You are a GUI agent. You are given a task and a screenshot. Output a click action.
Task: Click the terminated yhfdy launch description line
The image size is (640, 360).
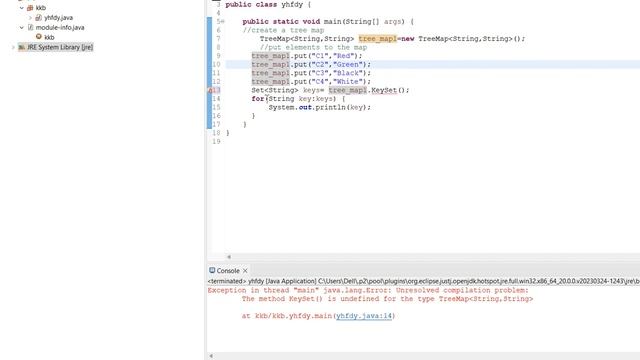pos(424,281)
